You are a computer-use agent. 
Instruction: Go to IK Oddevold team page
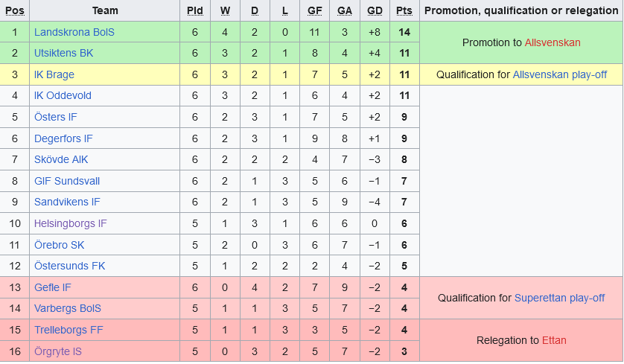(61, 96)
